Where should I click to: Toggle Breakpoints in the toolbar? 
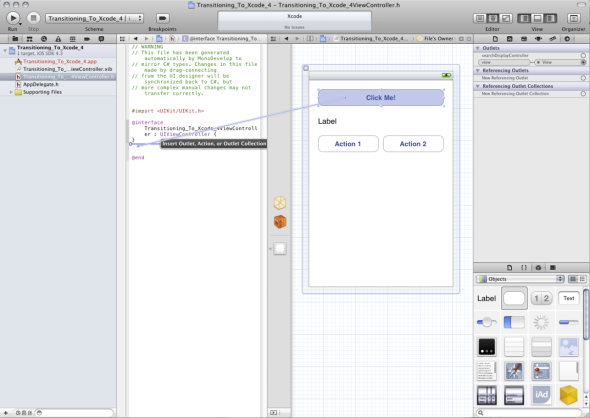point(163,18)
